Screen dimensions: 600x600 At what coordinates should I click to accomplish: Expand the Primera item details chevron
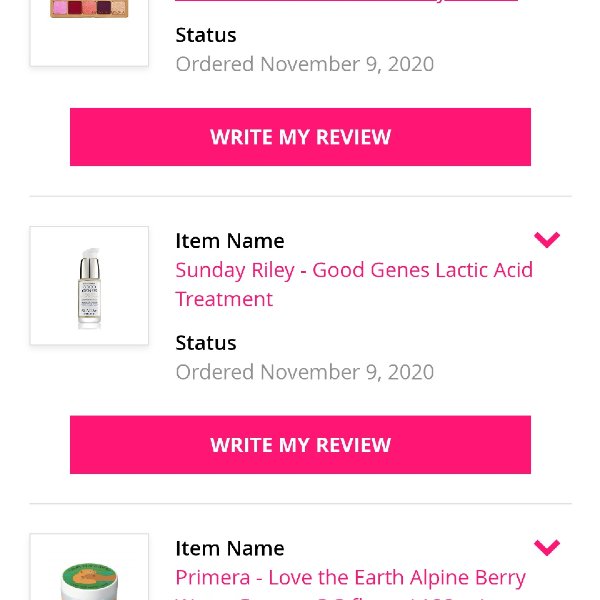pyautogui.click(x=547, y=547)
